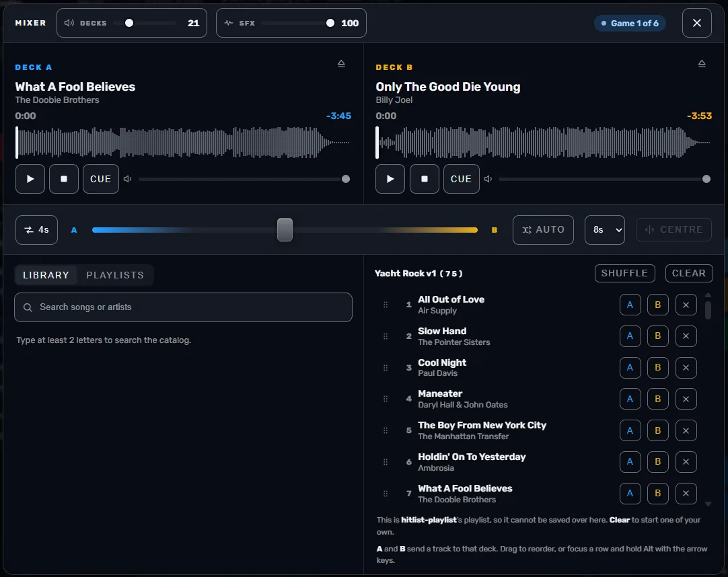Click the search magnifier icon
Viewport: 728px width, 577px height.
pyautogui.click(x=28, y=307)
